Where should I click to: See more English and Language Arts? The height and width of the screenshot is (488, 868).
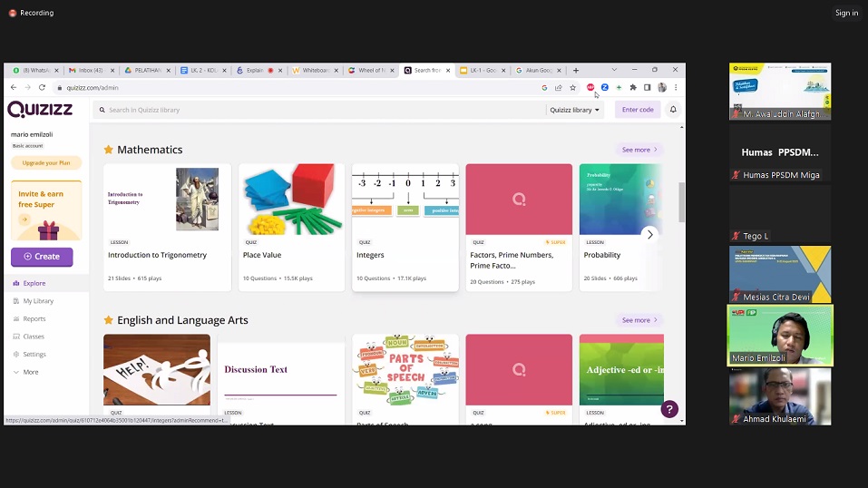coord(639,320)
